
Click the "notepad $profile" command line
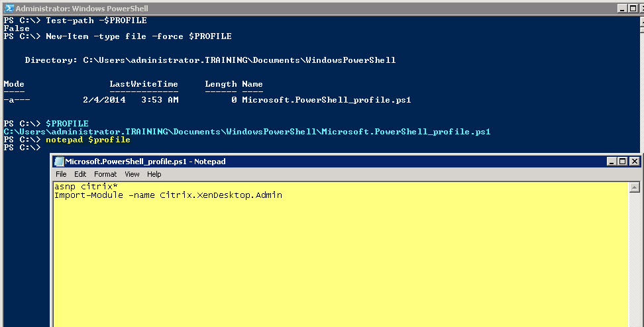tap(87, 140)
